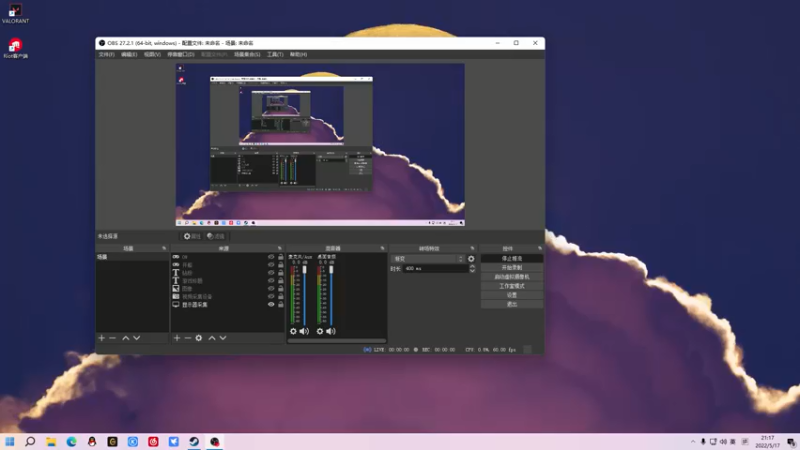Open the 编辑(E) menu
Image resolution: width=800 pixels, height=450 pixels.
pos(129,54)
